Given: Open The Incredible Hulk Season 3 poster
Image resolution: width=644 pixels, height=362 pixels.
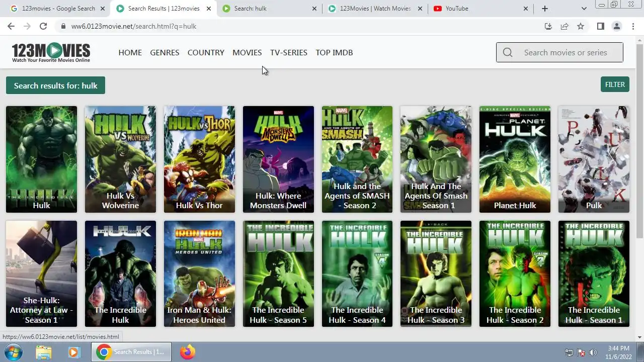Looking at the screenshot, I should coord(436,274).
